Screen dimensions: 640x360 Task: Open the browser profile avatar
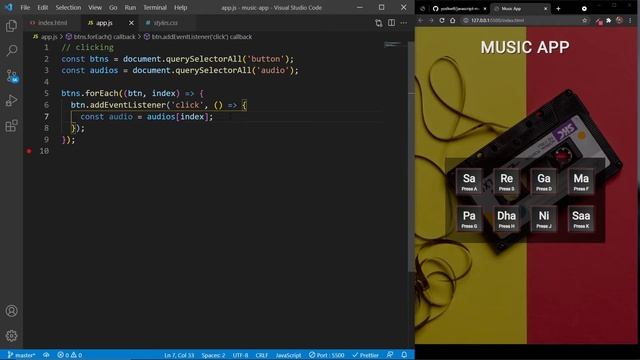620,20
